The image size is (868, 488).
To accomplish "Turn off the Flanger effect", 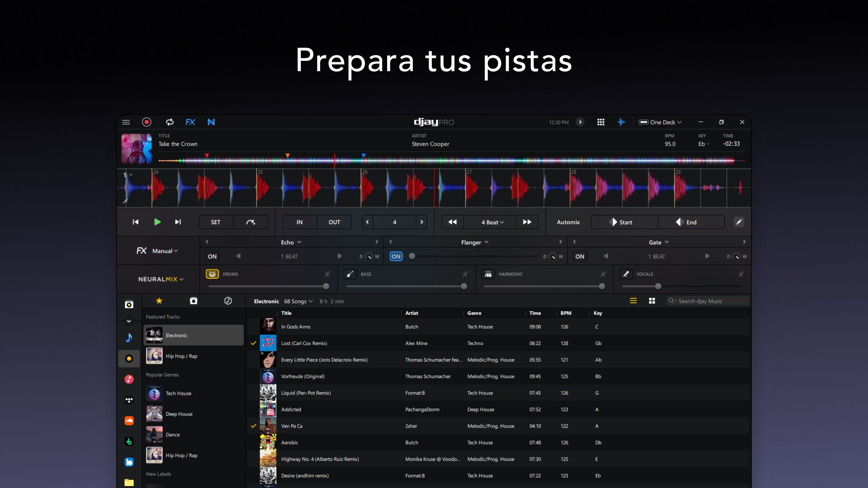I will click(396, 256).
